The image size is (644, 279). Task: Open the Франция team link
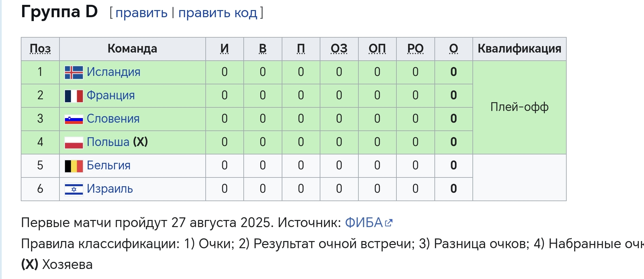[x=110, y=95]
